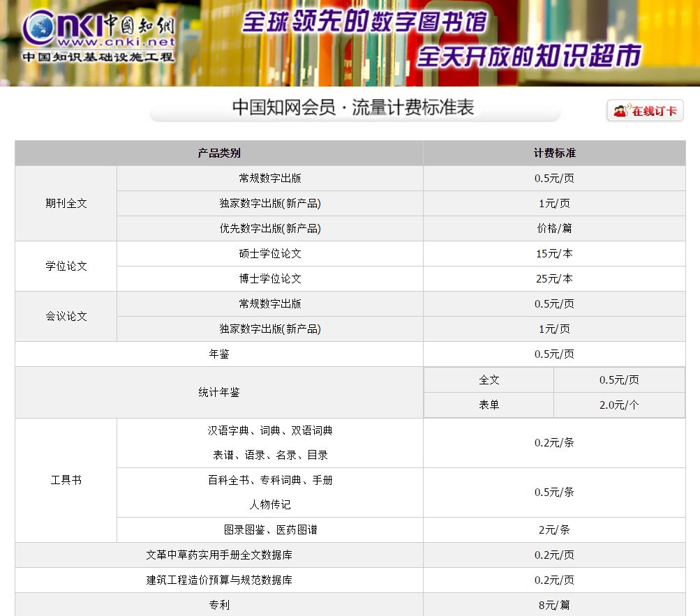Select the 博士学位论文 pricing row

(270, 278)
